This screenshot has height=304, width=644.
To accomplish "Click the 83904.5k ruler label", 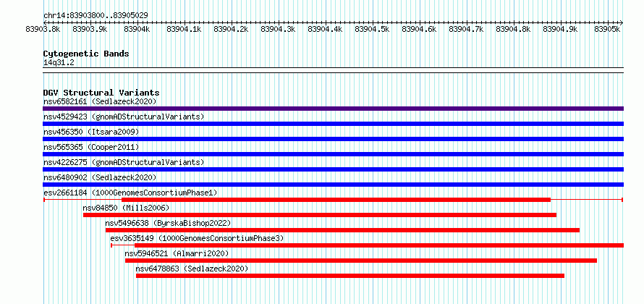I will click(x=372, y=30).
